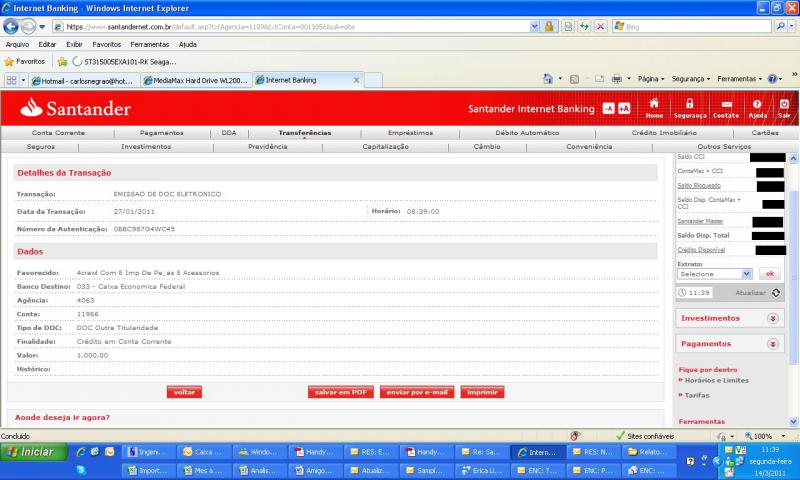Viewport: 800px width, 480px height.
Task: Open the Crédito Disponível link
Action: (701, 250)
